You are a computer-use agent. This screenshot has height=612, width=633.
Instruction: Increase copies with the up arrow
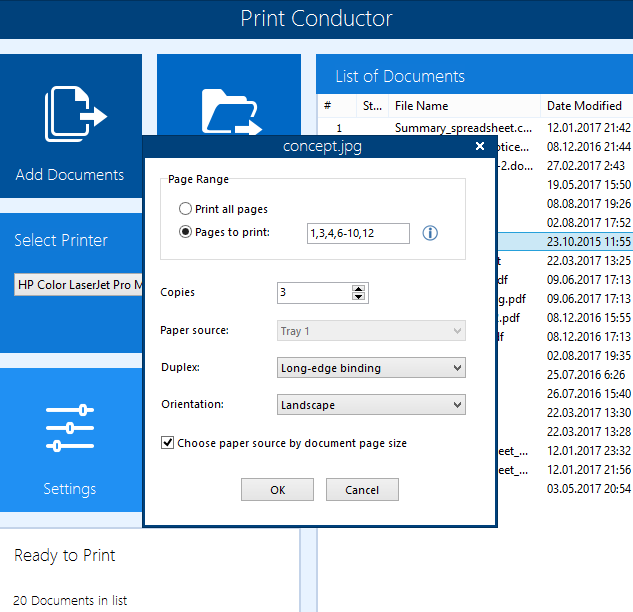click(358, 288)
